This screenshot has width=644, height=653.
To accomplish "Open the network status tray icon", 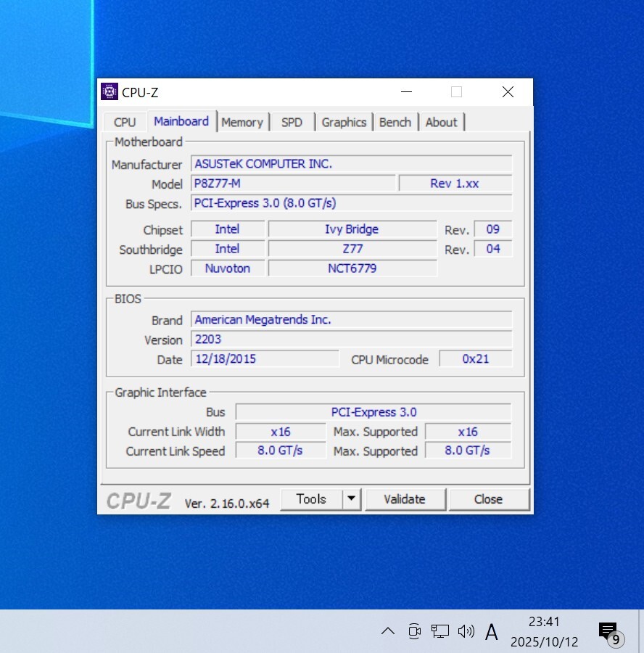I will pos(439,631).
